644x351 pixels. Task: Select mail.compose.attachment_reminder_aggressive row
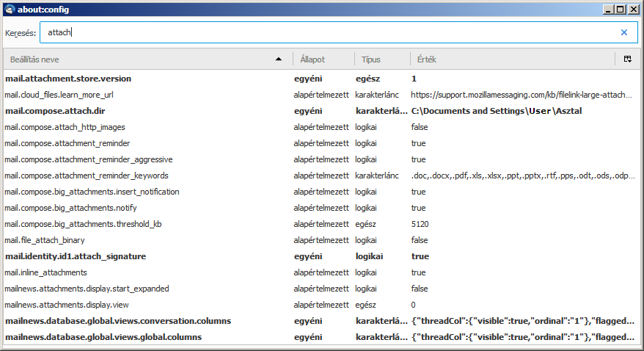click(321, 159)
